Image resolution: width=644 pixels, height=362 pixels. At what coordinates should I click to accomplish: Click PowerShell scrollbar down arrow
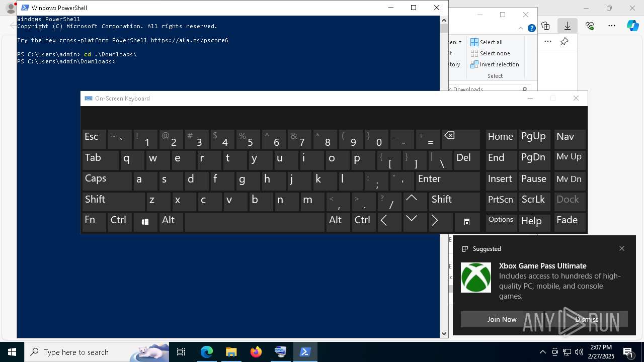[444, 333]
